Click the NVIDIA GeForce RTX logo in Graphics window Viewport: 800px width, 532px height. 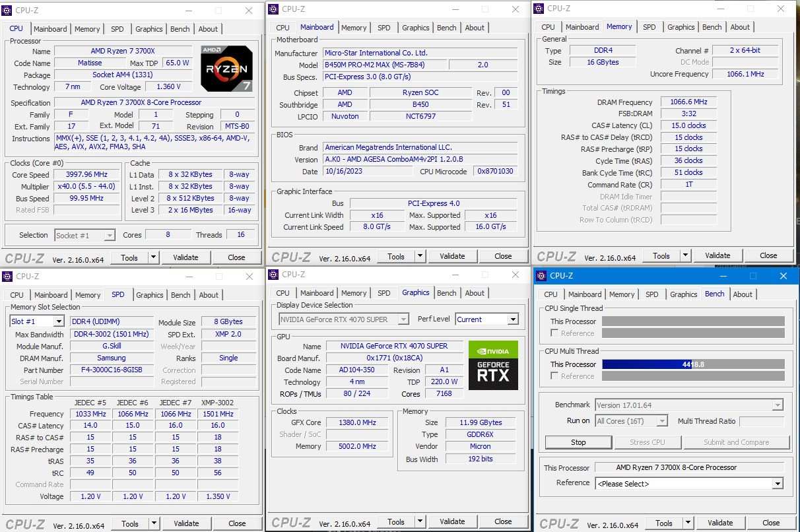(493, 365)
